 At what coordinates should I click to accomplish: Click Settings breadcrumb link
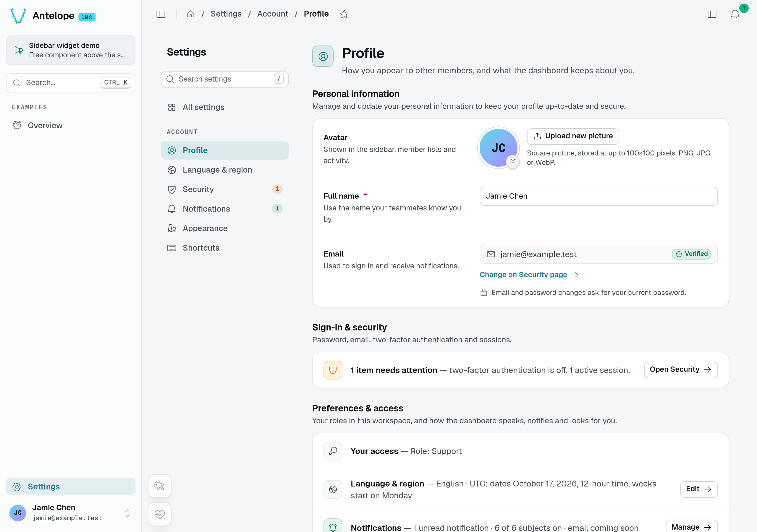point(226,14)
